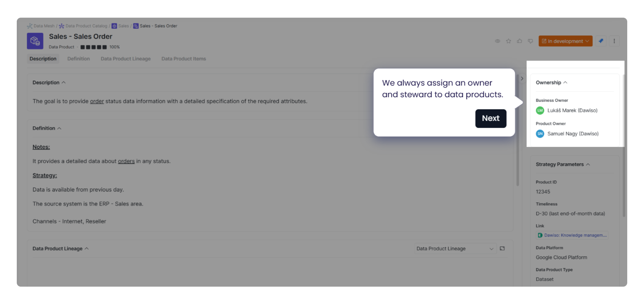The width and height of the screenshot is (644, 304).
Task: Open the three-dot more options menu
Action: (x=614, y=41)
